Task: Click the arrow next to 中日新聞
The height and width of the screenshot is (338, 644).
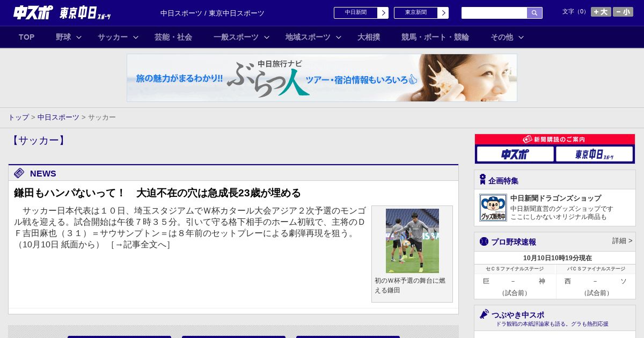Action: pos(383,13)
